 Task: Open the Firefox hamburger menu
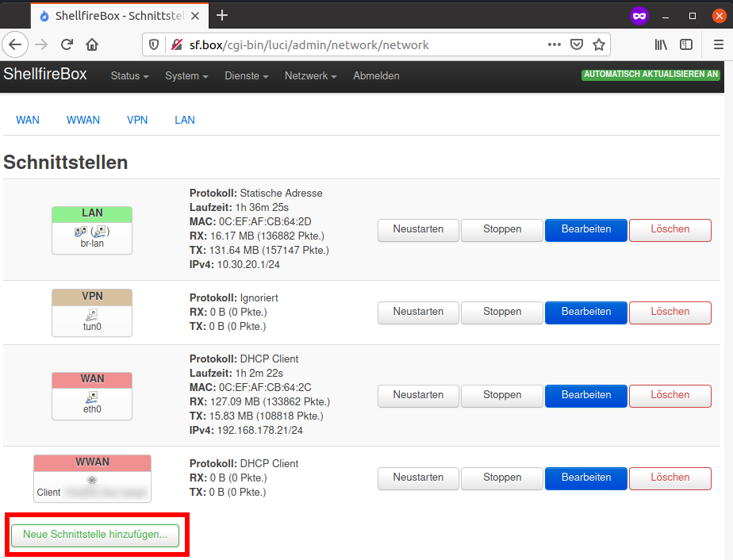pos(718,44)
